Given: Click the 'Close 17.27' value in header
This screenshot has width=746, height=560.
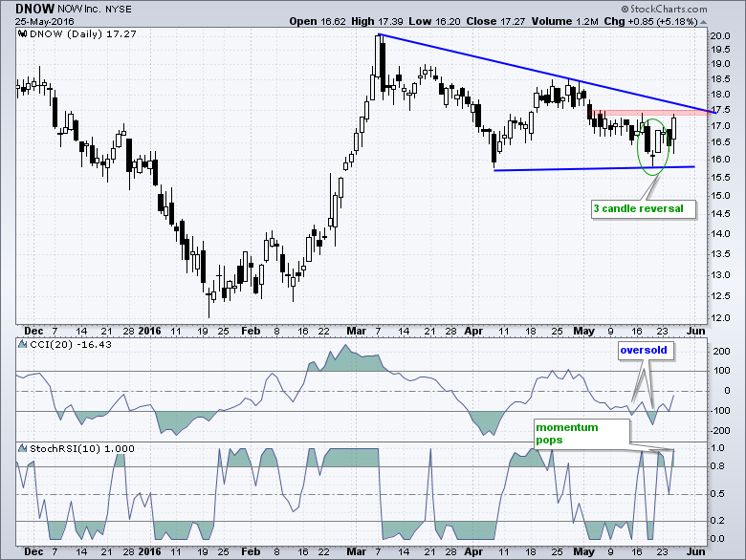Looking at the screenshot, I should pos(495,21).
